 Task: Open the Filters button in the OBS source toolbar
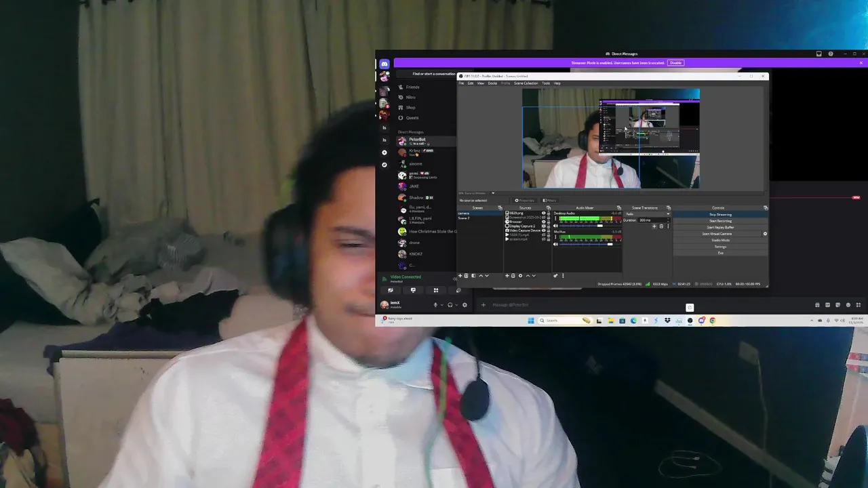click(549, 201)
